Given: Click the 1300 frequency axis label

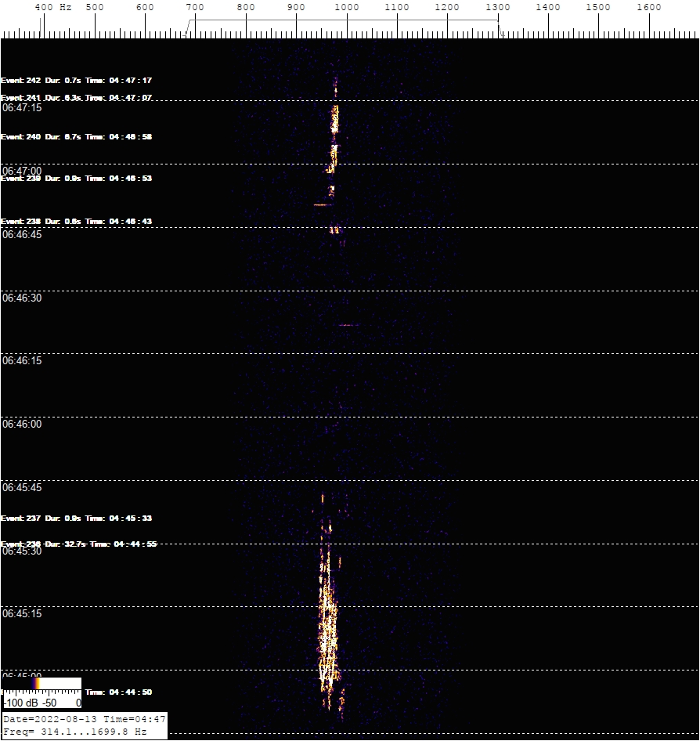Looking at the screenshot, I should tap(498, 7).
